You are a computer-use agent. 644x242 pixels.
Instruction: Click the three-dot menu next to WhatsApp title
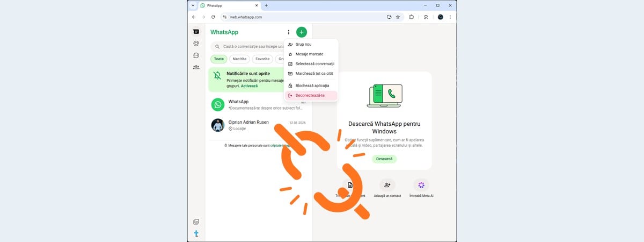[x=289, y=32]
